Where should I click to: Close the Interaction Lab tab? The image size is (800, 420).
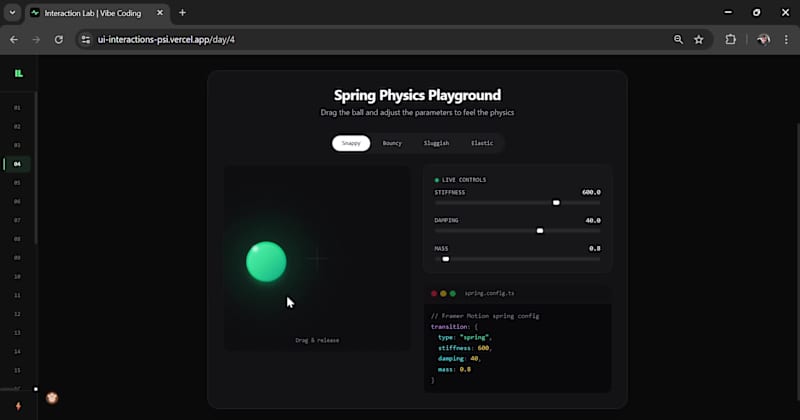[x=160, y=13]
